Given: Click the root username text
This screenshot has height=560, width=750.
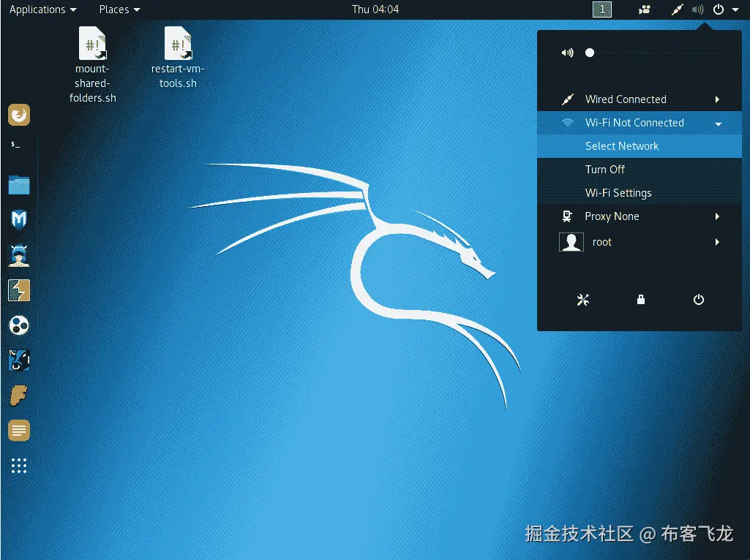Looking at the screenshot, I should click(x=601, y=242).
